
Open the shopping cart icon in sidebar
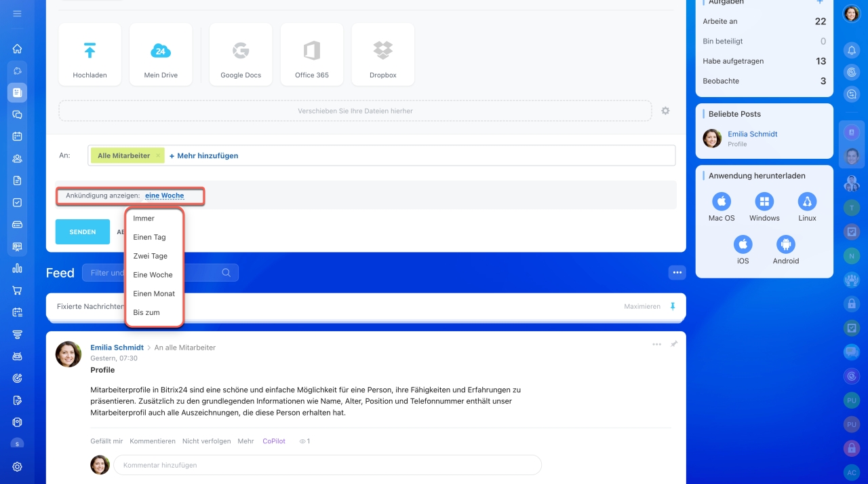click(x=18, y=291)
